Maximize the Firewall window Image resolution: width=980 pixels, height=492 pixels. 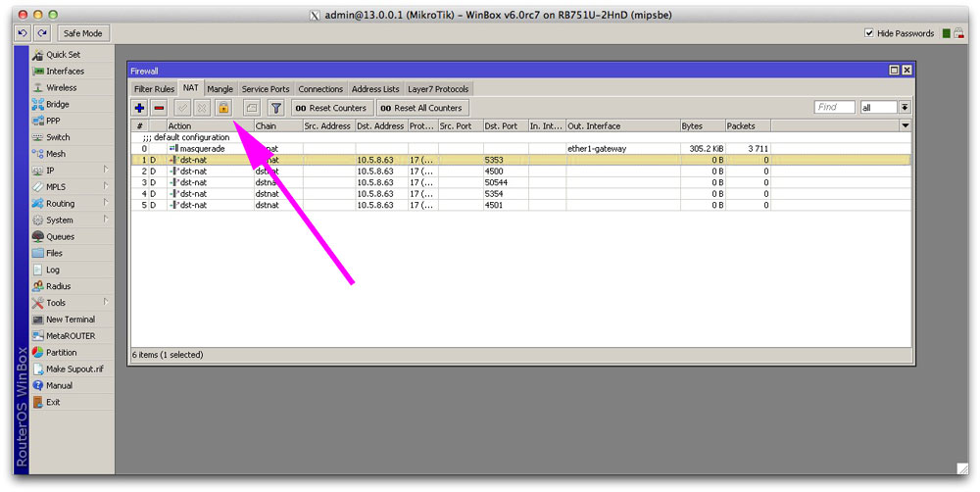[894, 70]
